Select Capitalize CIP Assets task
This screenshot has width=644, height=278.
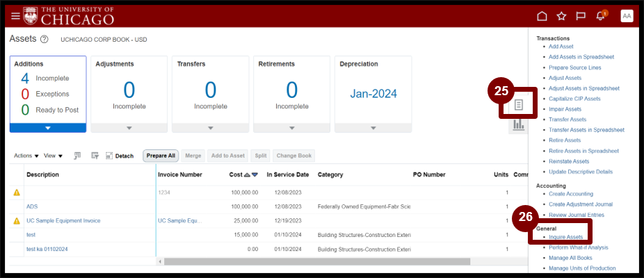tap(574, 99)
